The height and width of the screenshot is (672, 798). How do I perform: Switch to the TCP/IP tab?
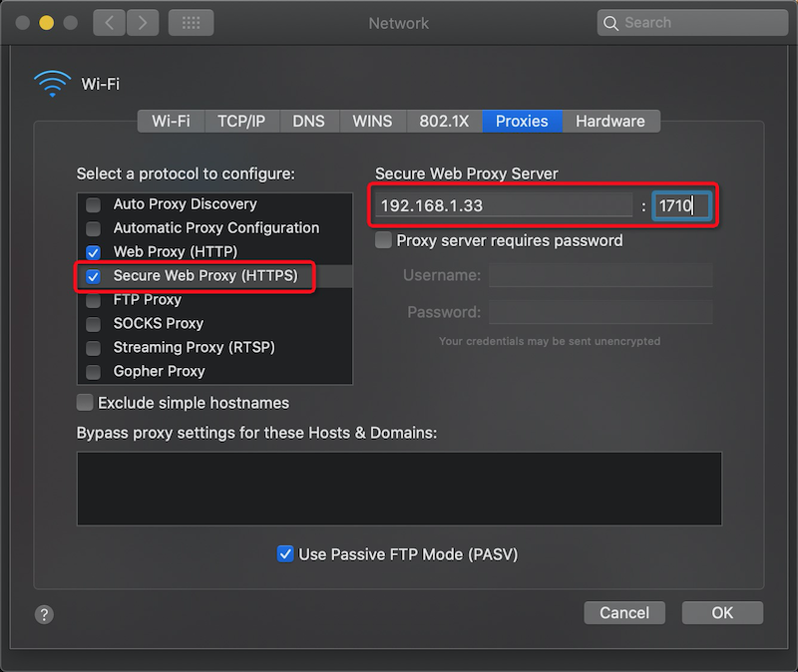point(240,121)
